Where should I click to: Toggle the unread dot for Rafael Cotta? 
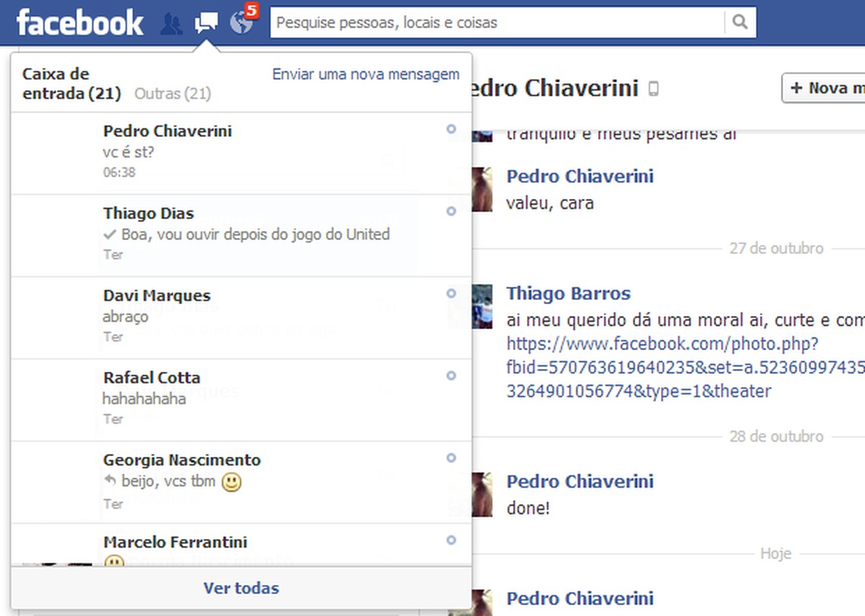click(x=451, y=375)
